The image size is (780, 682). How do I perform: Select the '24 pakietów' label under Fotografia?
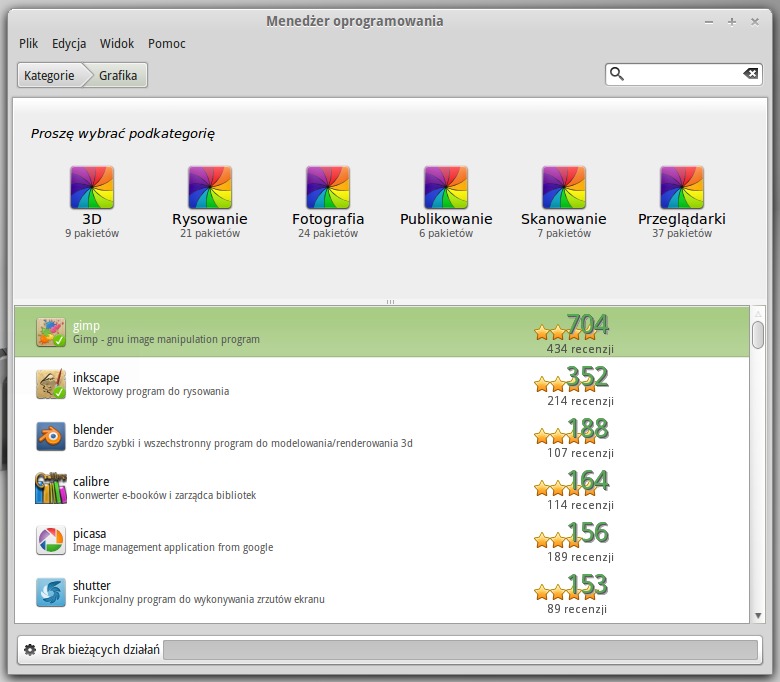point(328,233)
